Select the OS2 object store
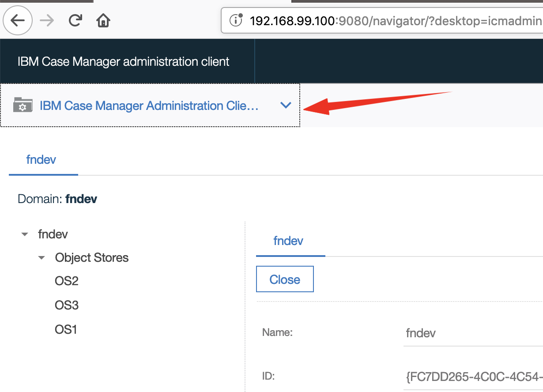This screenshot has height=392, width=543. [66, 281]
